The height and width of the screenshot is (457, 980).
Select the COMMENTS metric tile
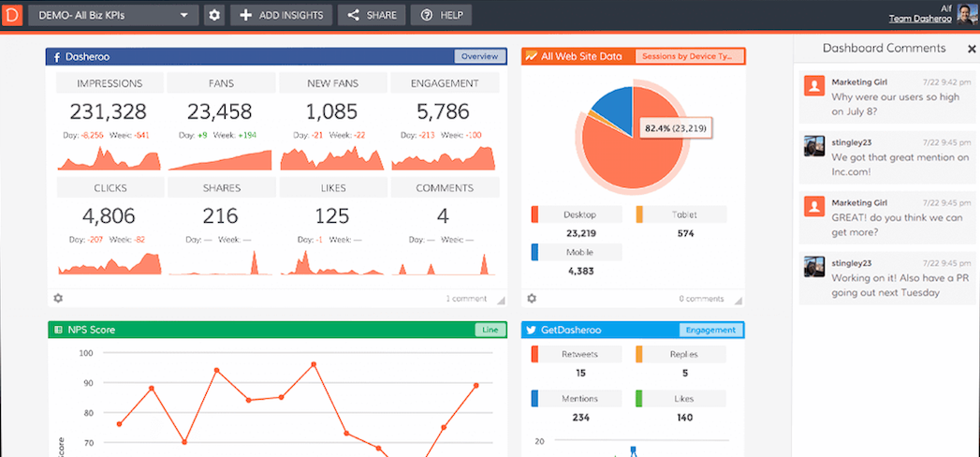click(x=445, y=187)
